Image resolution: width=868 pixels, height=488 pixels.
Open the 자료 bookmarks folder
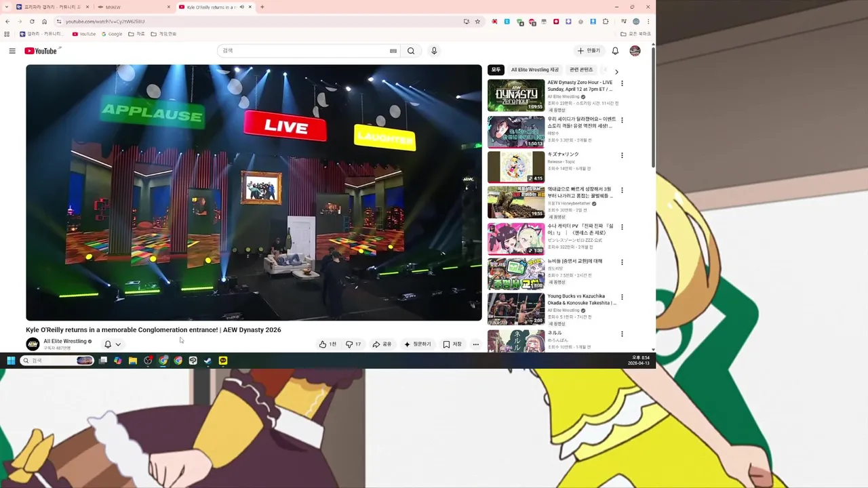click(x=136, y=34)
